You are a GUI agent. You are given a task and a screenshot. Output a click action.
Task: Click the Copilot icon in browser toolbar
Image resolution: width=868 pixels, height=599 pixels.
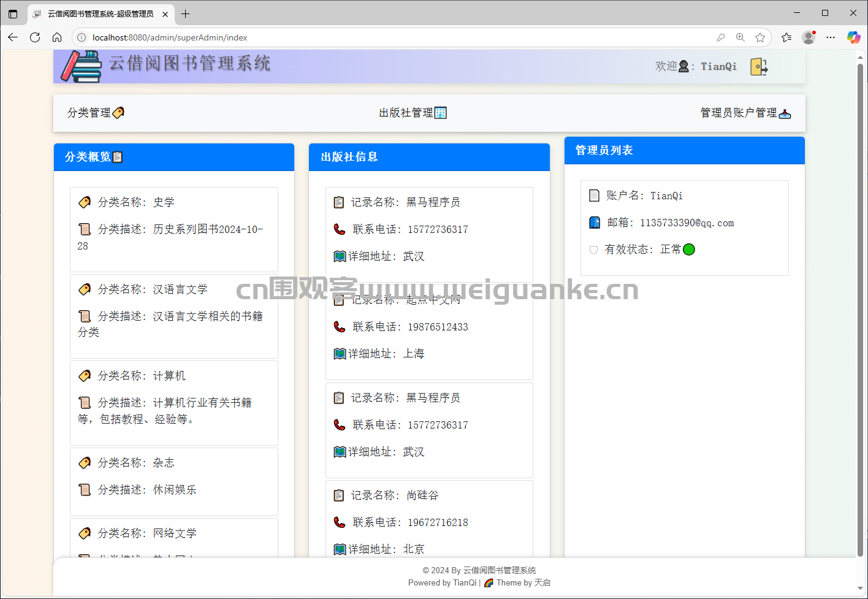coord(853,37)
